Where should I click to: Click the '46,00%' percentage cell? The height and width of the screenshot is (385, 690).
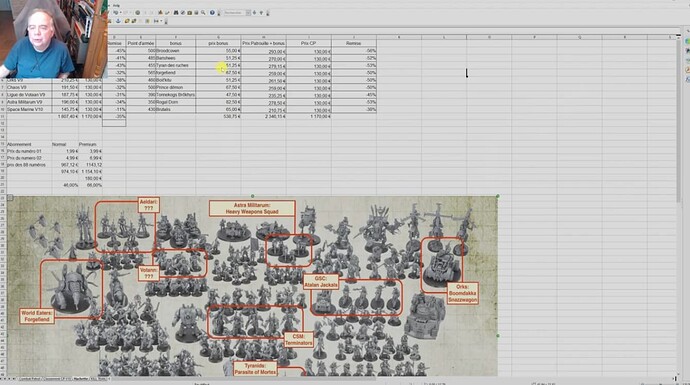[x=66, y=185]
